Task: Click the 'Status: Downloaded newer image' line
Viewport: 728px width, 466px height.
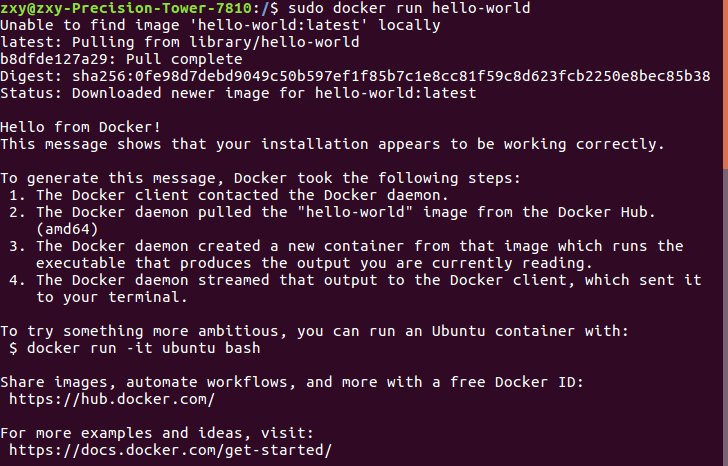Action: point(238,93)
